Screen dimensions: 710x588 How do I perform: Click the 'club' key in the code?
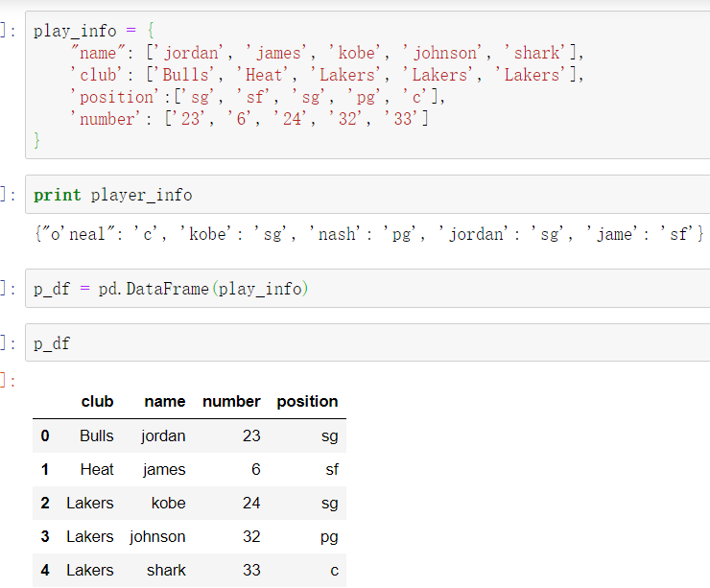tap(96, 75)
